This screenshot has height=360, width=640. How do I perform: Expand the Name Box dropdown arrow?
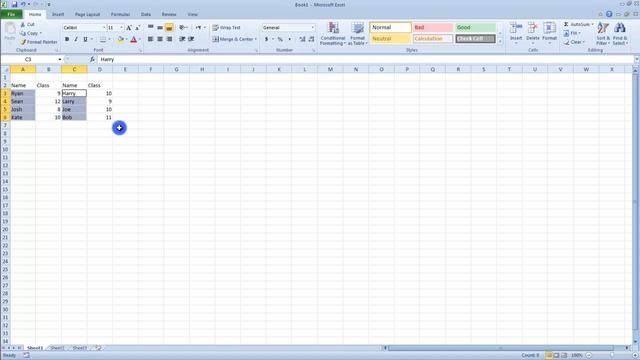pyautogui.click(x=60, y=60)
